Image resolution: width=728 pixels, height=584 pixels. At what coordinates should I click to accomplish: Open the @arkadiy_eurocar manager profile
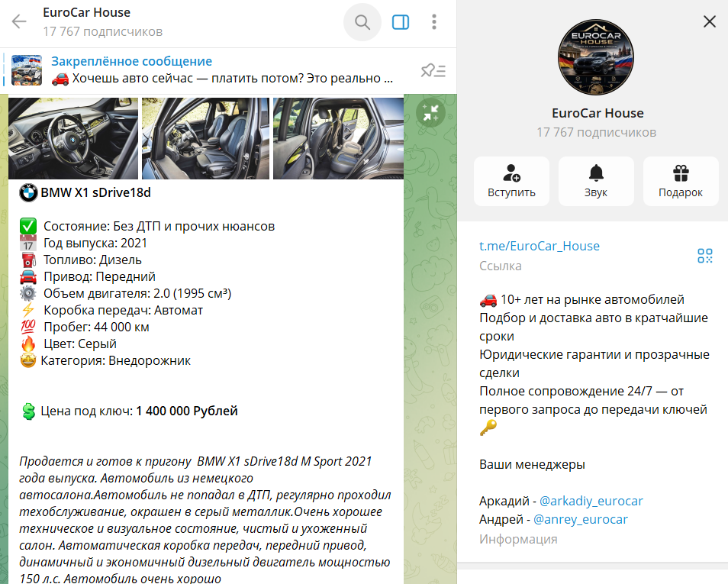[591, 501]
